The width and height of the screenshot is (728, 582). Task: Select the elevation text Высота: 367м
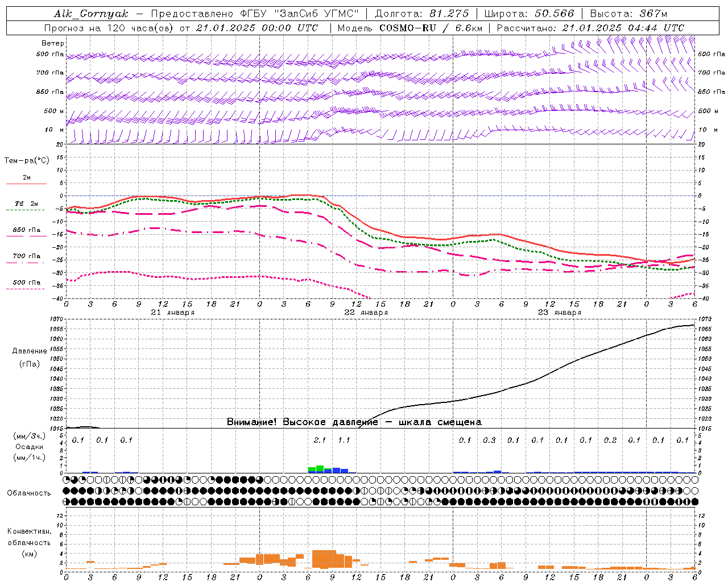[628, 14]
